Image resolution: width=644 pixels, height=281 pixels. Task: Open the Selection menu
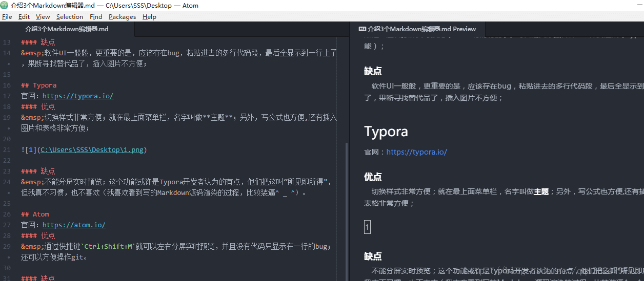click(70, 16)
